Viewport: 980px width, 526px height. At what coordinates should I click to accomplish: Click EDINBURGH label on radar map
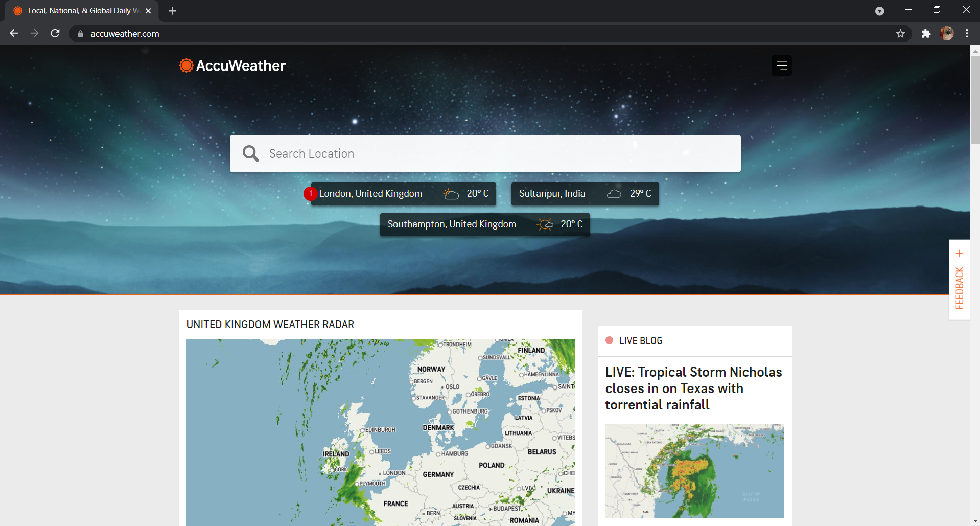coord(380,430)
